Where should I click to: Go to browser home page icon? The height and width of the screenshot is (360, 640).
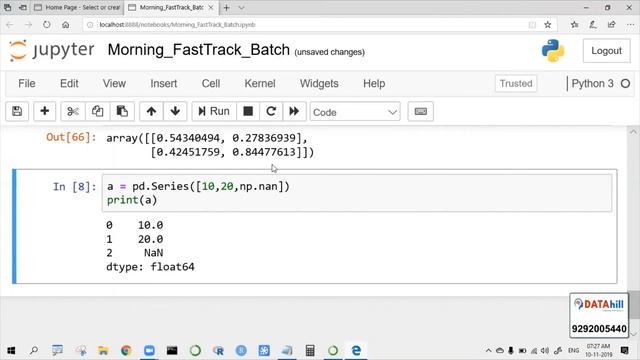click(x=65, y=25)
